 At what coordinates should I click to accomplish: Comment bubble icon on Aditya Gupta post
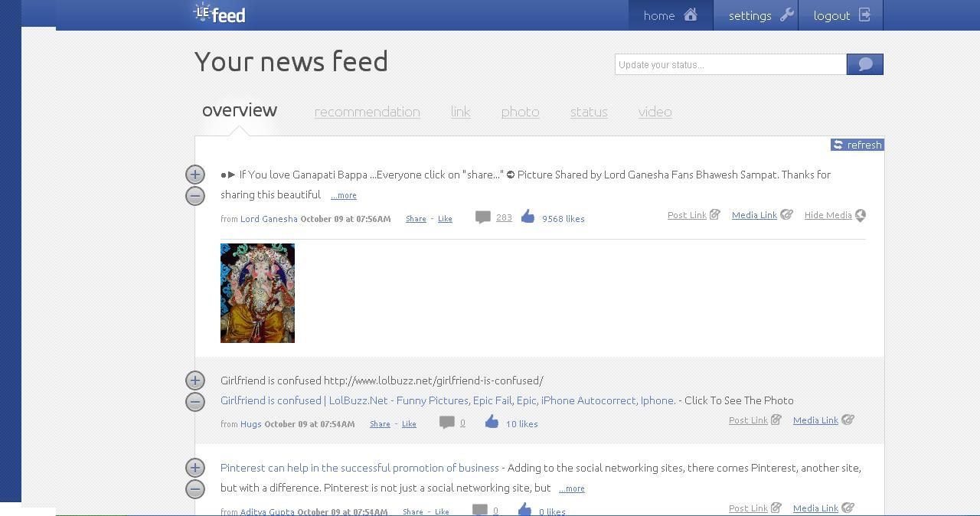(x=480, y=510)
